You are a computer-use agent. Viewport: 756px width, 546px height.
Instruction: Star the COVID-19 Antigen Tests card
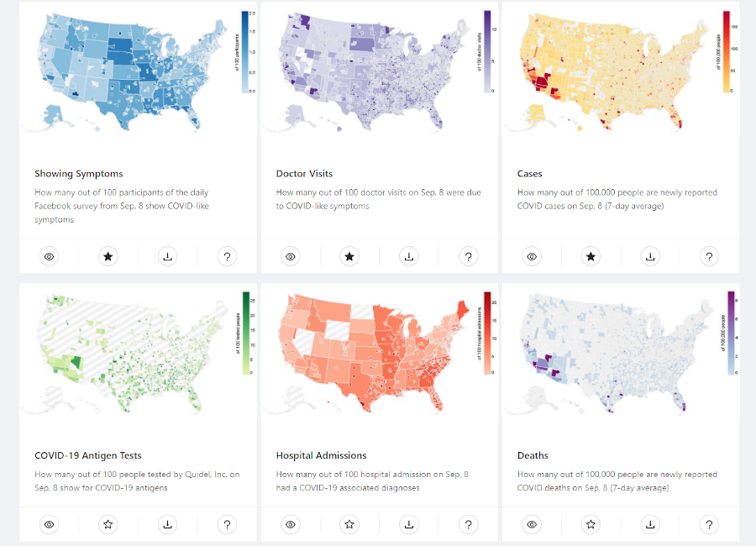(108, 524)
